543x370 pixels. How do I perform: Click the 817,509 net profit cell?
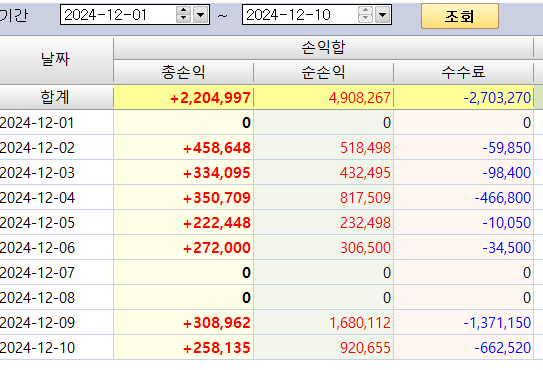(x=323, y=197)
